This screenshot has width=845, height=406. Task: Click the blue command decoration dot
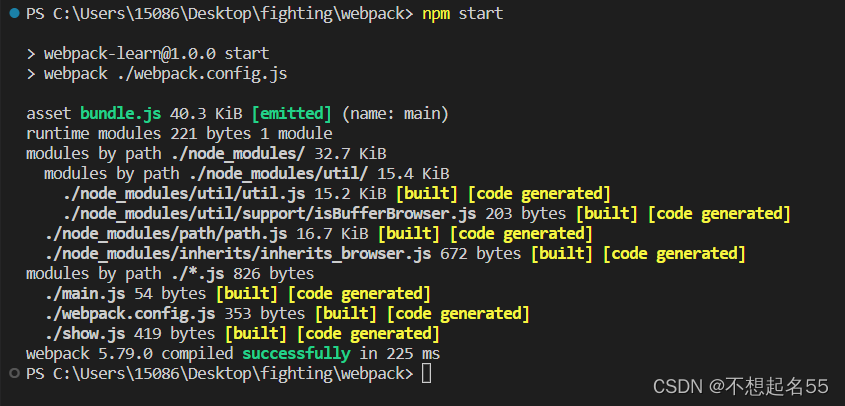[14, 14]
